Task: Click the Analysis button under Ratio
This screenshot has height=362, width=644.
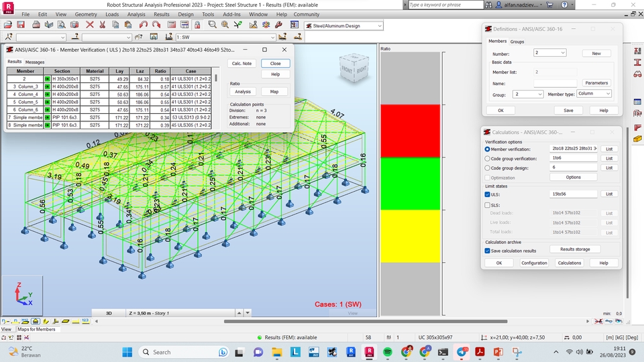Action: (x=243, y=92)
